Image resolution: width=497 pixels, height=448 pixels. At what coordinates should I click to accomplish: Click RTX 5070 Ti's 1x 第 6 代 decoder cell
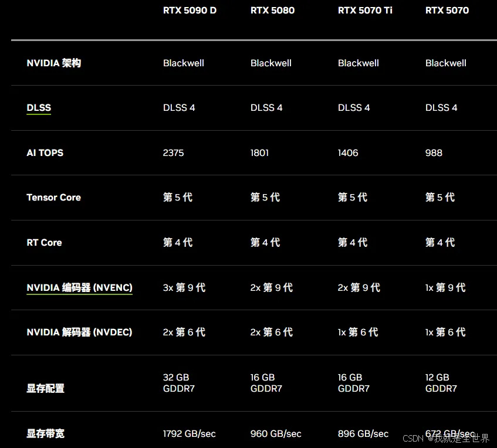coord(358,332)
